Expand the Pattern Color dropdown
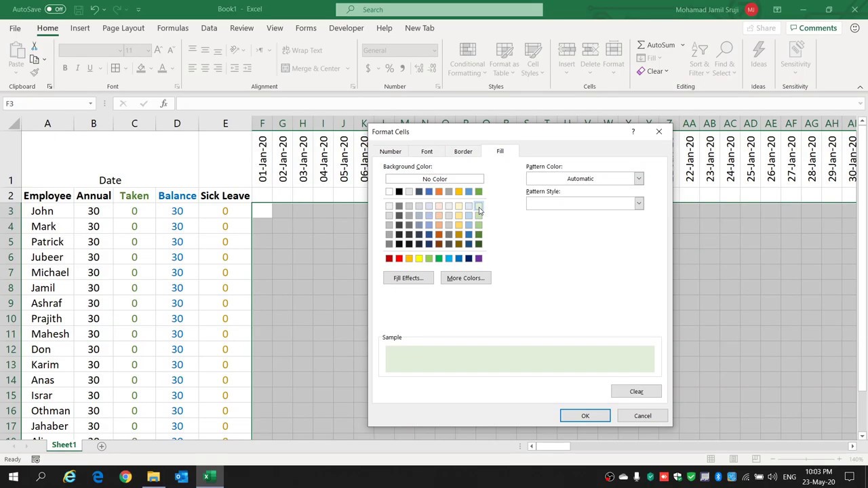Image resolution: width=868 pixels, height=488 pixels. coord(638,178)
